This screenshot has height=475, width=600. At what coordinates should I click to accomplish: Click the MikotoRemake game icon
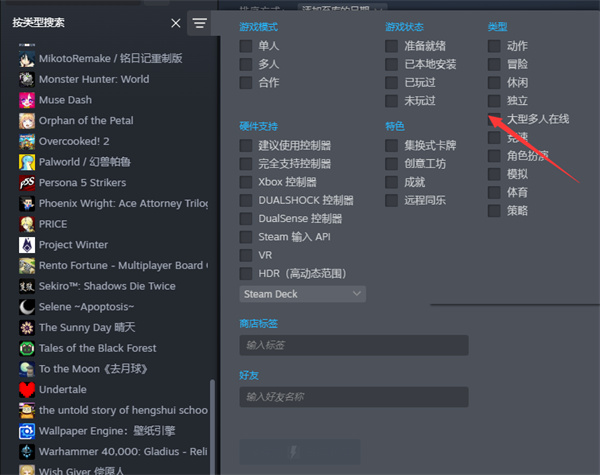pos(27,59)
